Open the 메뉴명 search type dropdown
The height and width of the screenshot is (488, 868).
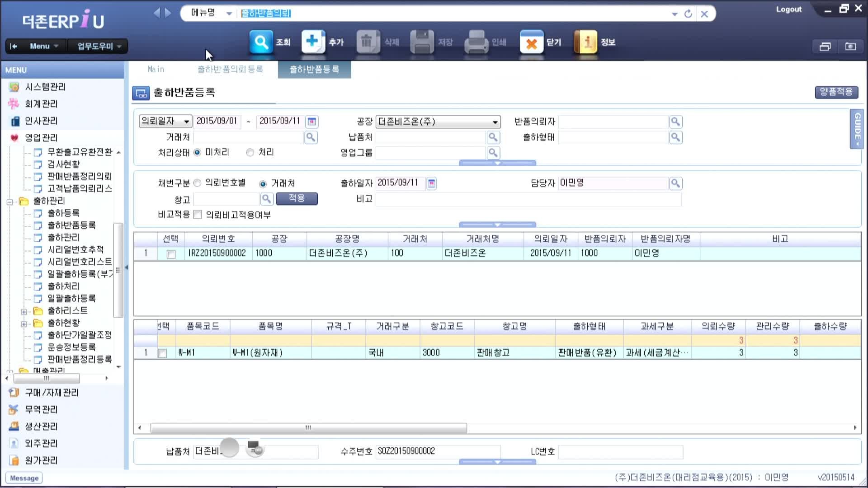coord(229,14)
